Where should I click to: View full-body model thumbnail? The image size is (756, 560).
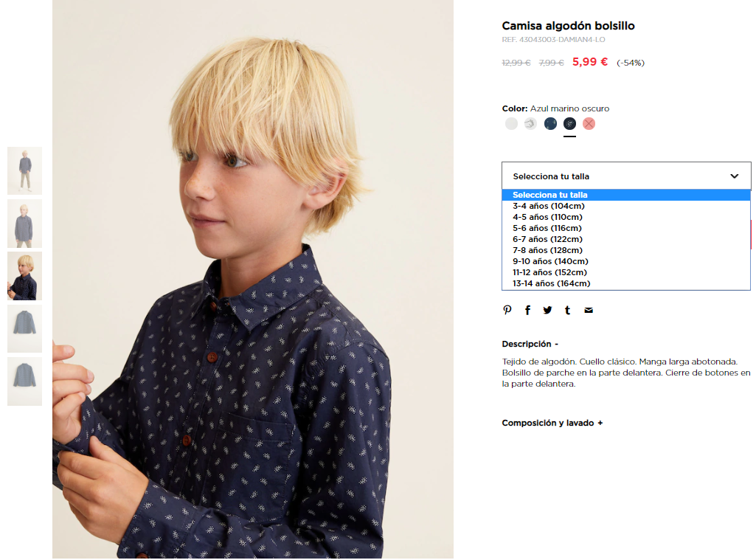[24, 170]
